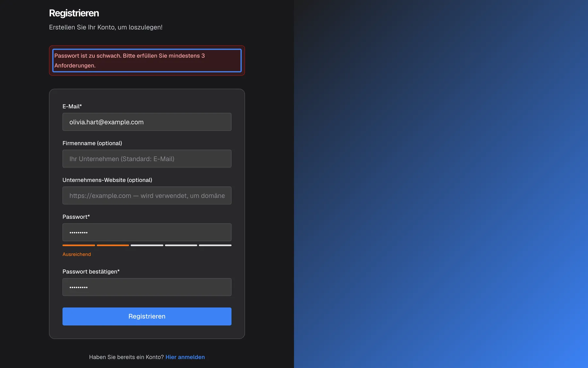The image size is (588, 368).
Task: Click the Unternehmens-Website input field
Action: [147, 196]
